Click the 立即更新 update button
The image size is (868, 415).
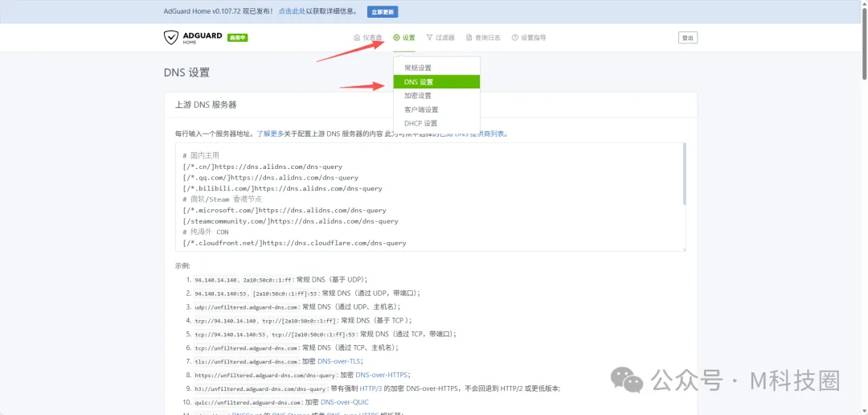click(x=383, y=11)
